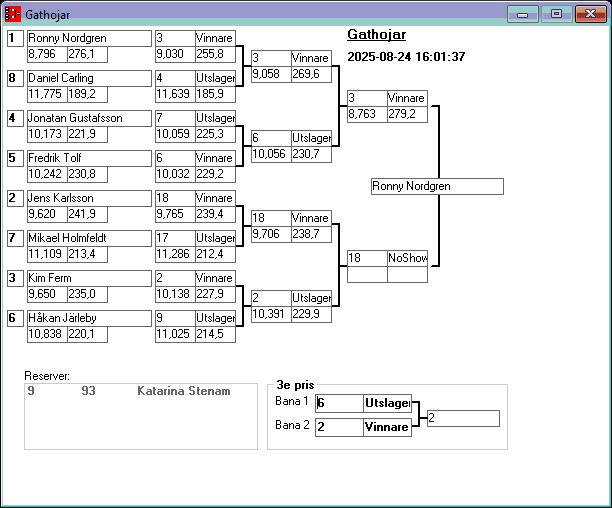Click the 10,173 time cell

point(47,134)
